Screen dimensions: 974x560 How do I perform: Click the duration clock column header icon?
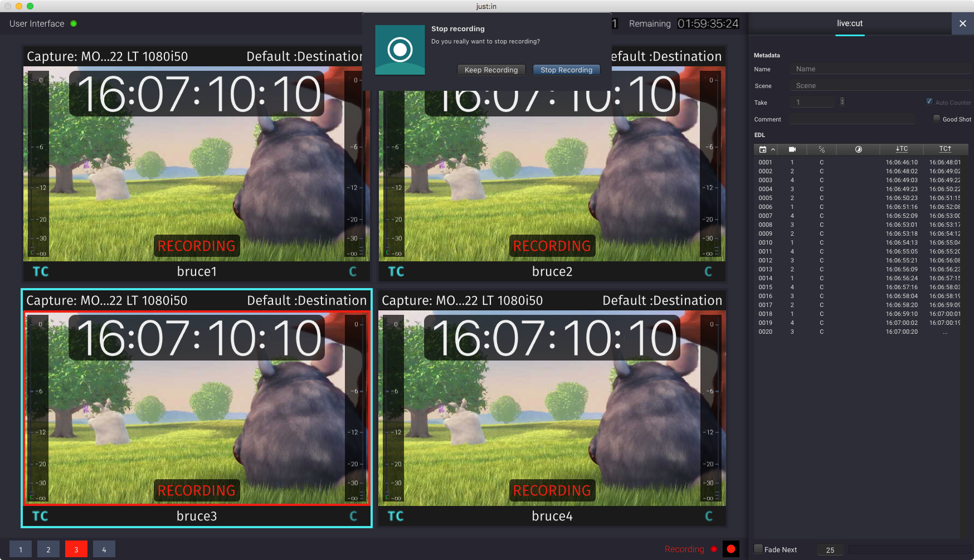click(x=859, y=149)
